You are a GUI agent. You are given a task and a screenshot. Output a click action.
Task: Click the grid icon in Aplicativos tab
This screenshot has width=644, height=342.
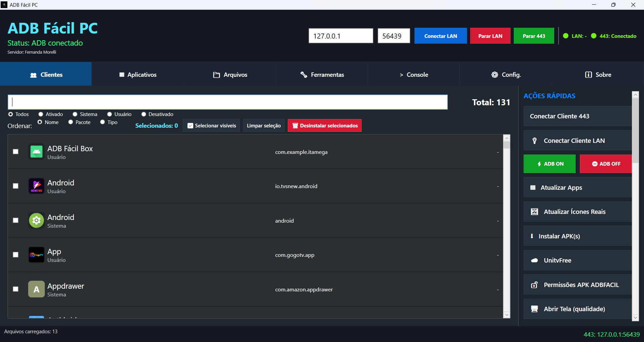coord(122,75)
